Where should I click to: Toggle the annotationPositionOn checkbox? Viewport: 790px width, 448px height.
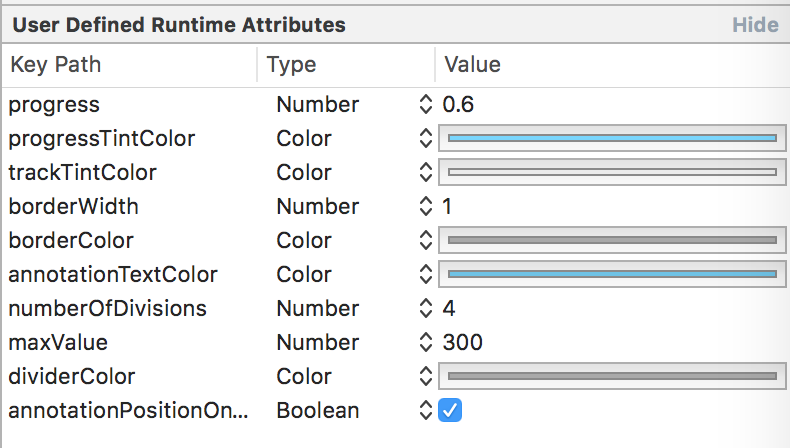pos(449,410)
